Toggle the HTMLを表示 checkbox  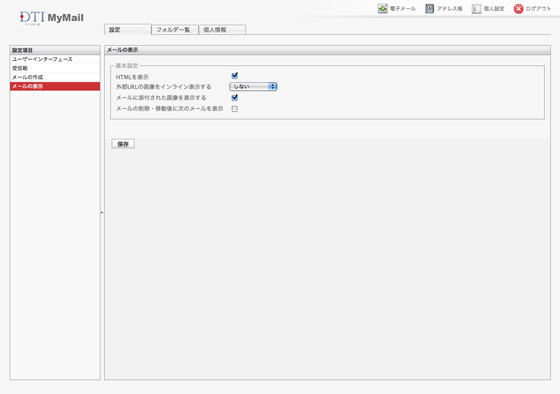point(235,75)
